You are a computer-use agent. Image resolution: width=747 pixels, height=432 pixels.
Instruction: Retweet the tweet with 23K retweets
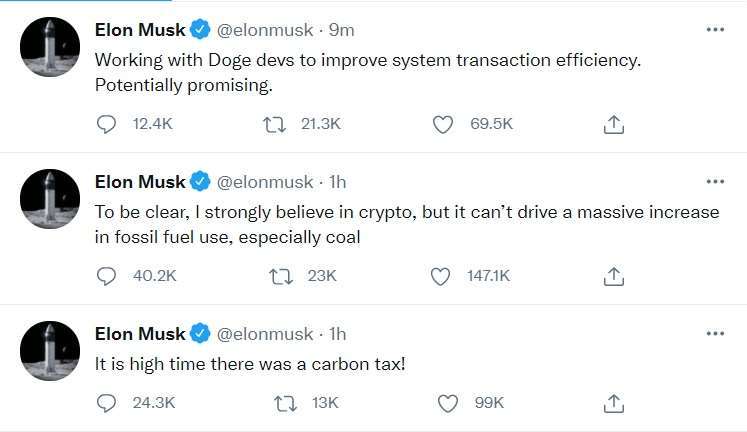[281, 276]
